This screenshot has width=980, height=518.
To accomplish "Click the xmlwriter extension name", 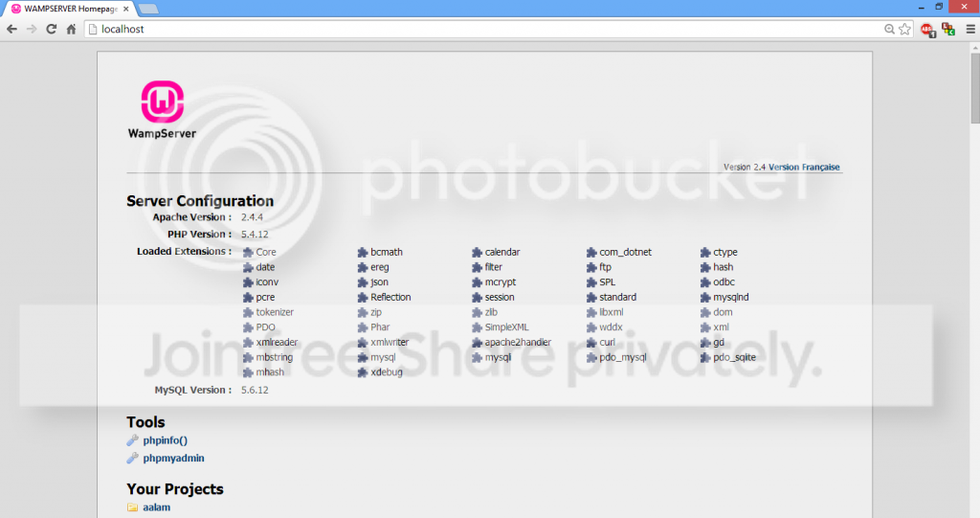I will (x=390, y=342).
